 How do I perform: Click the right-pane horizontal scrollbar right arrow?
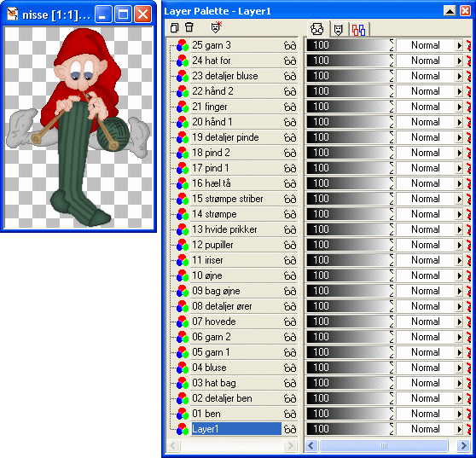(x=463, y=445)
